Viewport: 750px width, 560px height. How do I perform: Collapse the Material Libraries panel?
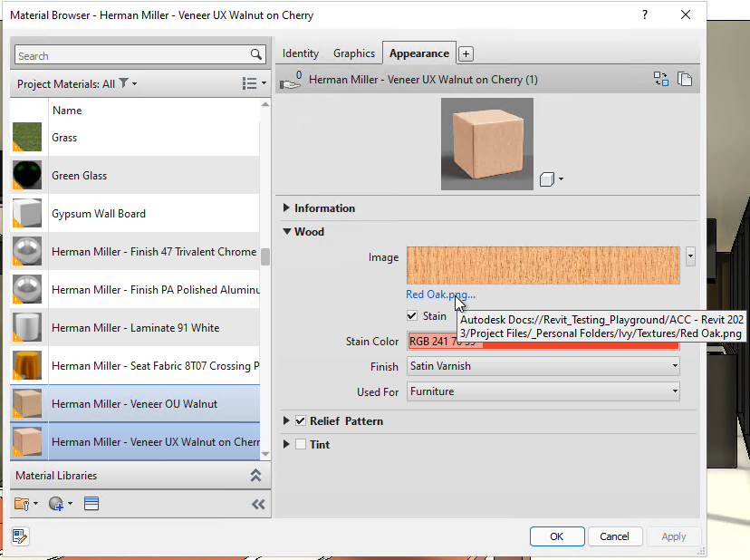tap(256, 476)
